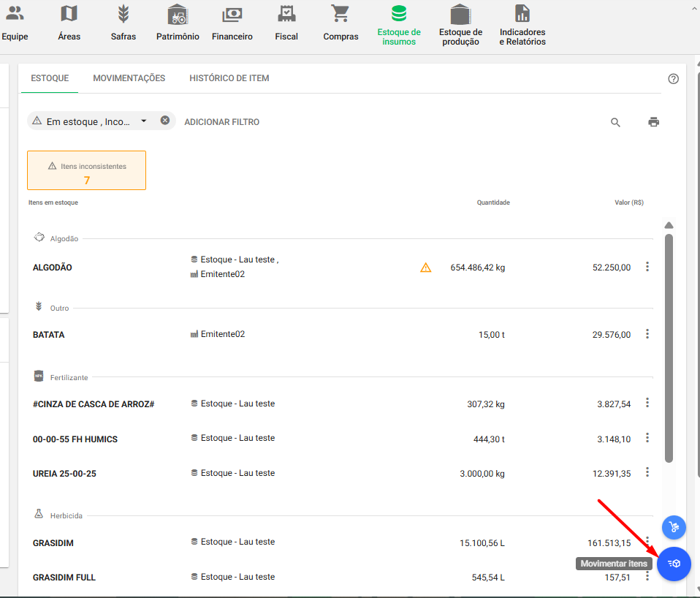The width and height of the screenshot is (700, 598).
Task: Click the list scrollbar up arrow
Action: (x=669, y=225)
